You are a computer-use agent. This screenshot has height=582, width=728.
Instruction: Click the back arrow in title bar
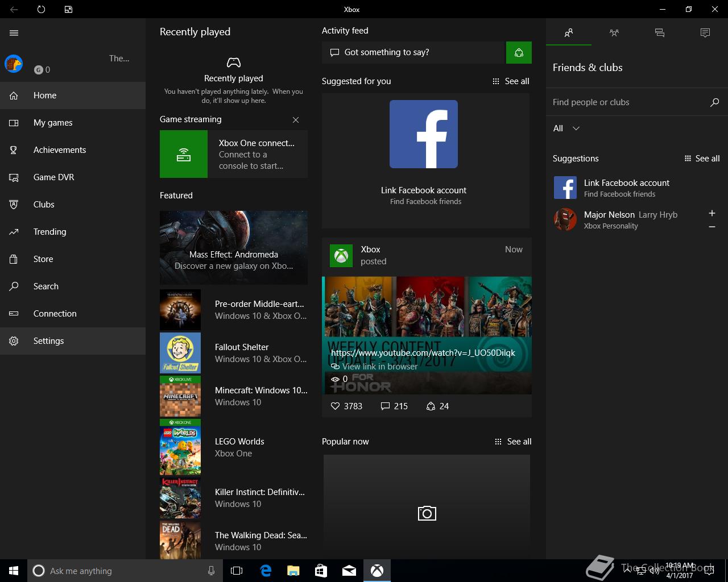[14, 9]
